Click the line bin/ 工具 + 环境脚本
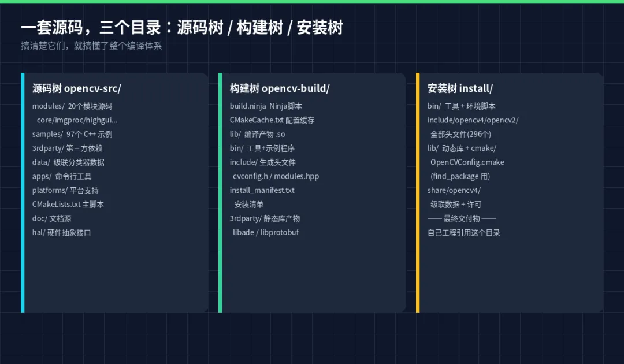624x364 pixels. click(461, 106)
